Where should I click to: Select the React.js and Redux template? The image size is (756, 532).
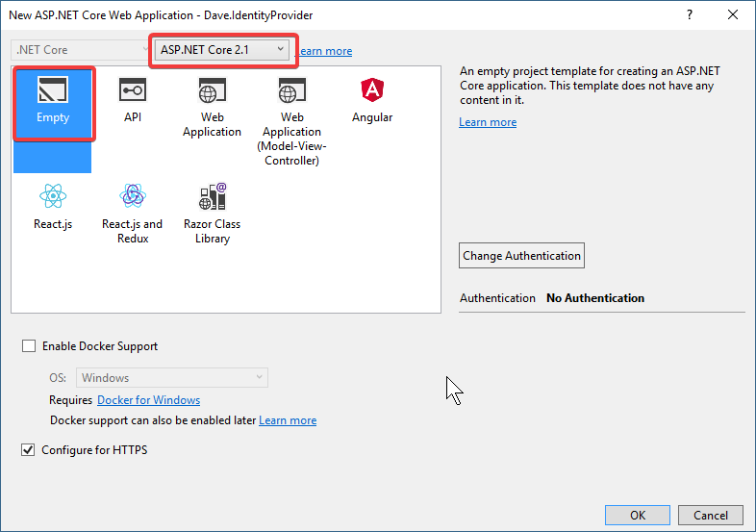click(133, 214)
